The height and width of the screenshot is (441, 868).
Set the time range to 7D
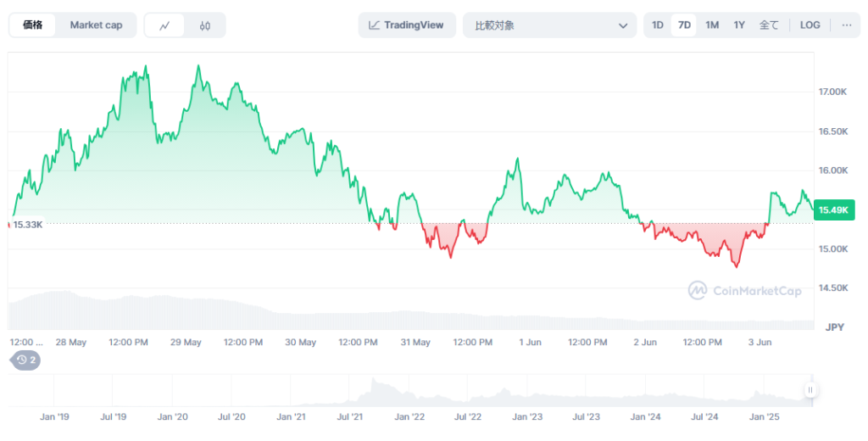coord(684,25)
